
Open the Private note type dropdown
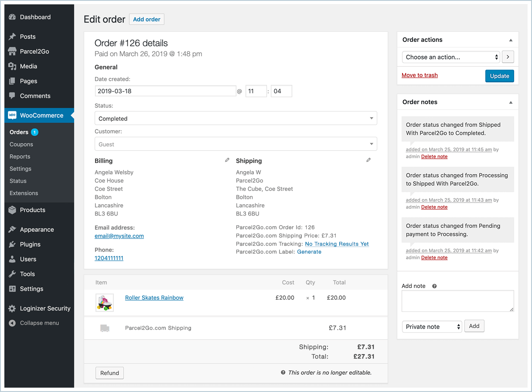(x=432, y=327)
